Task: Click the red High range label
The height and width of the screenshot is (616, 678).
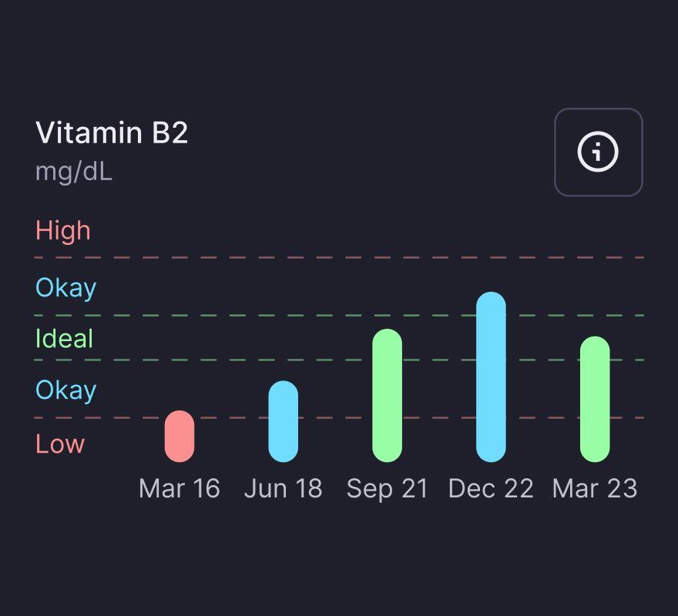Action: 63,230
